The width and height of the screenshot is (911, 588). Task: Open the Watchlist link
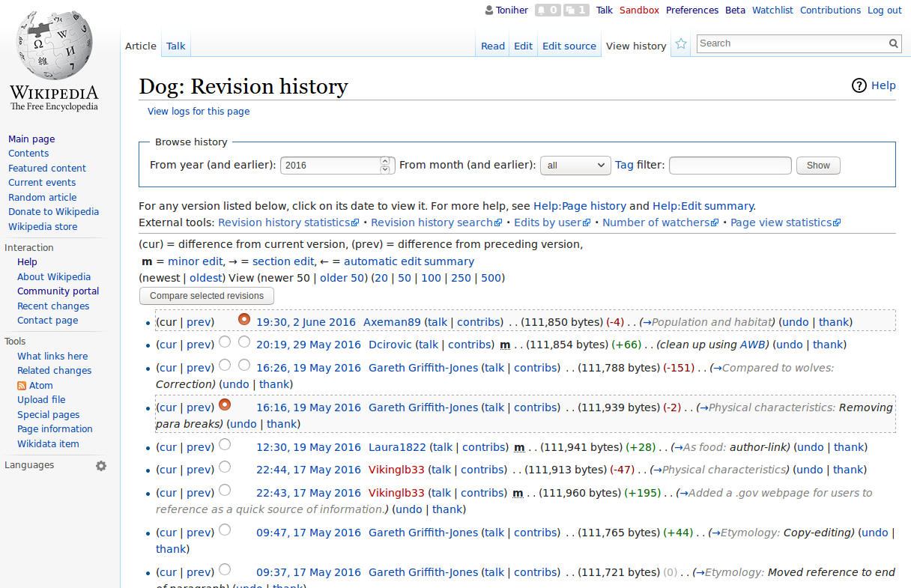pos(772,10)
